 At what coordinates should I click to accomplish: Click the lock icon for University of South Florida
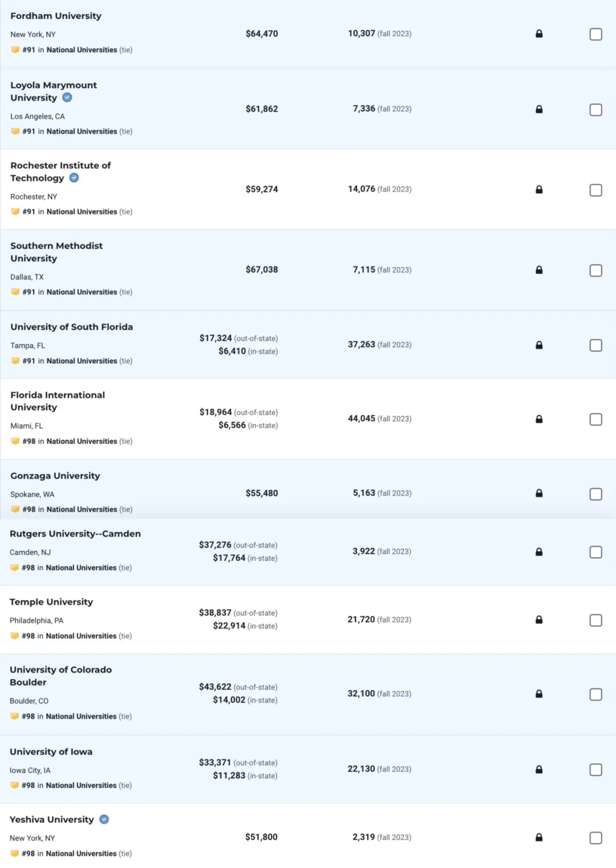tap(539, 345)
